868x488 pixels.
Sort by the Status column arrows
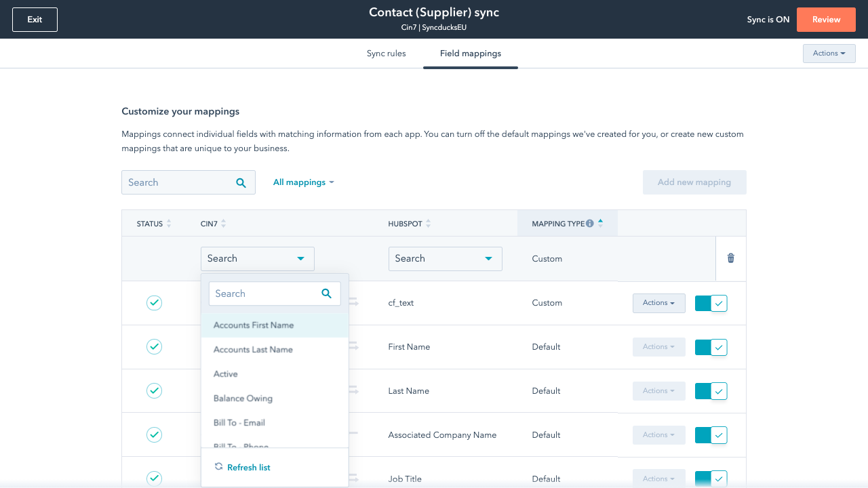(169, 224)
